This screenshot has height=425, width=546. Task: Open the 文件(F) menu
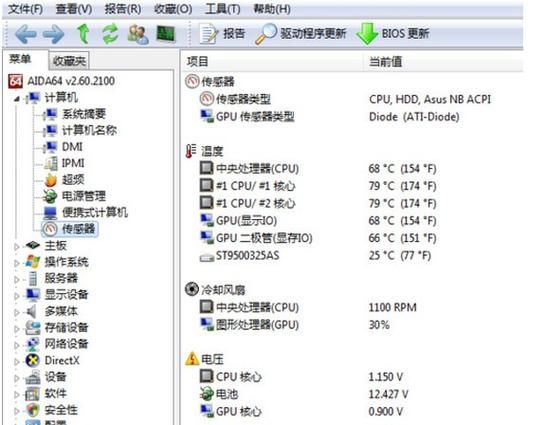coord(25,9)
